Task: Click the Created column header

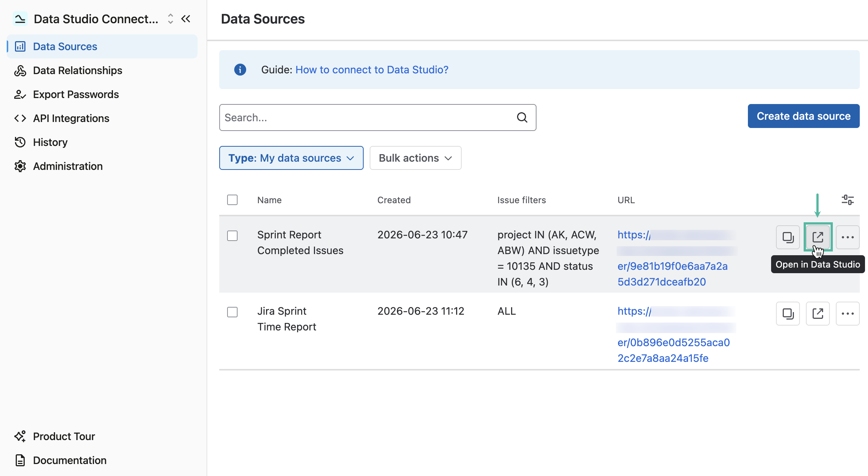Action: [x=394, y=200]
